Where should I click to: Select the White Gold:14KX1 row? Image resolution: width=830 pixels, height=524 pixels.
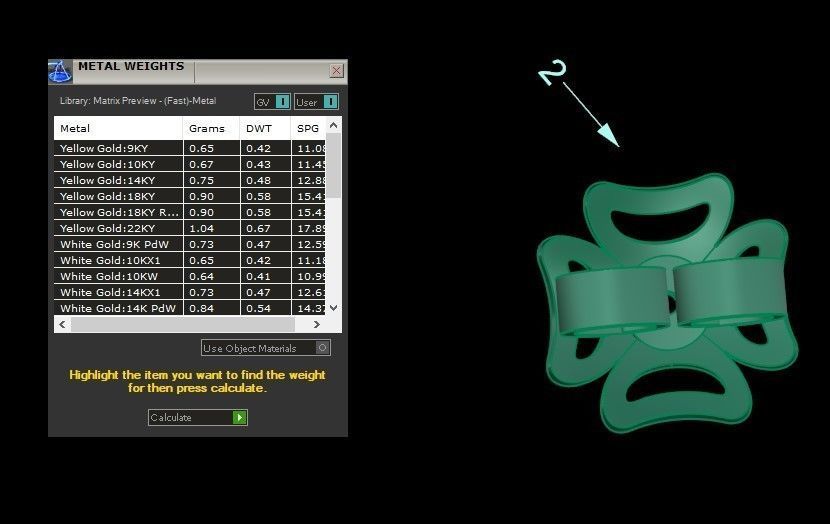[x=190, y=292]
